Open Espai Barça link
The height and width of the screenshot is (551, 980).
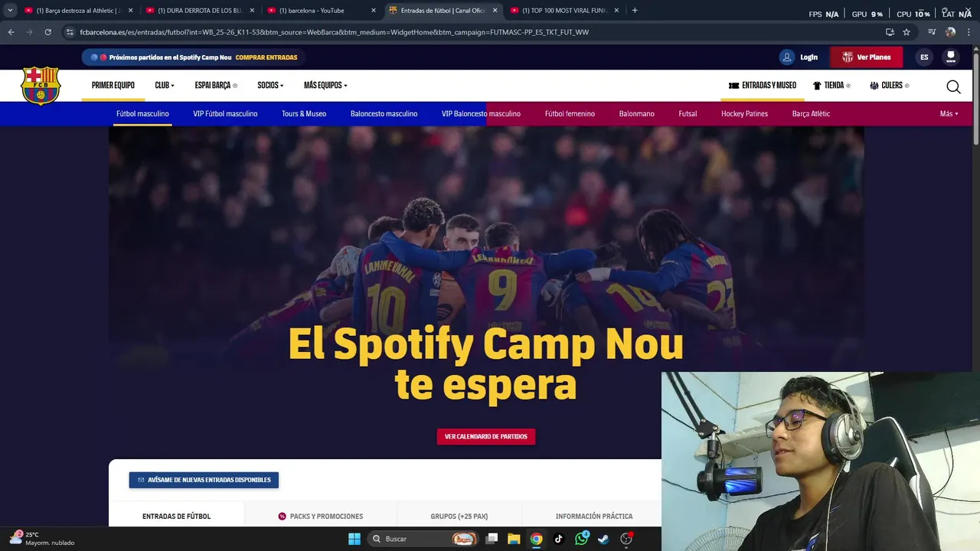tap(216, 86)
